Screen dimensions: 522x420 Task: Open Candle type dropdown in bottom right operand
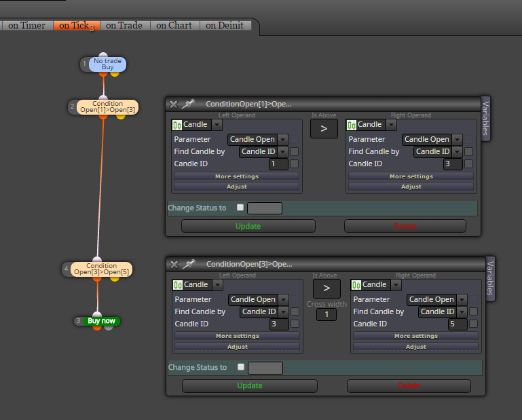[396, 285]
